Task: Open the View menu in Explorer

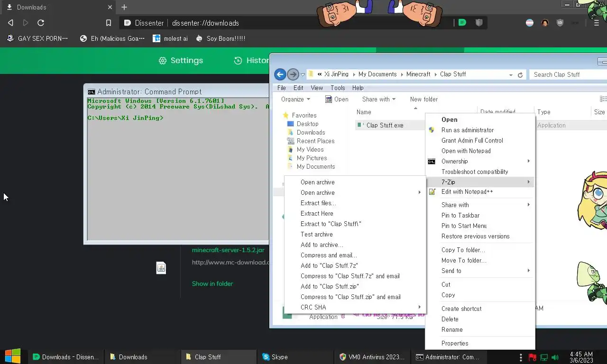Action: click(x=317, y=88)
